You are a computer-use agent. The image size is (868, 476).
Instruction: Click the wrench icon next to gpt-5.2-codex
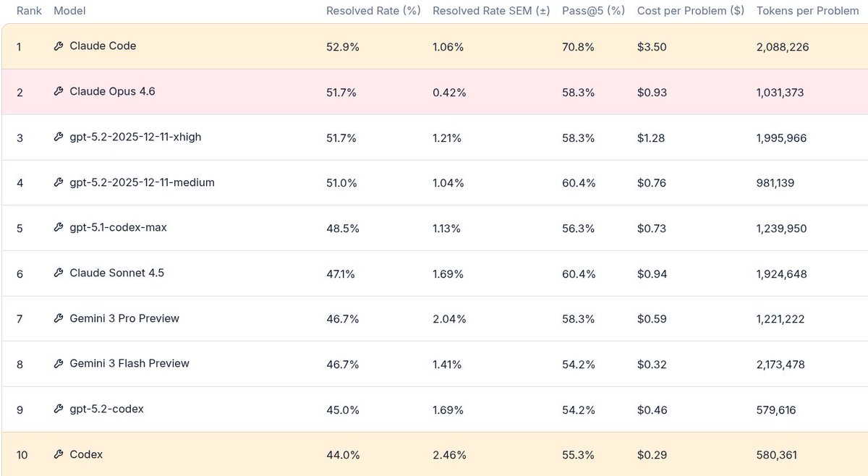59,409
